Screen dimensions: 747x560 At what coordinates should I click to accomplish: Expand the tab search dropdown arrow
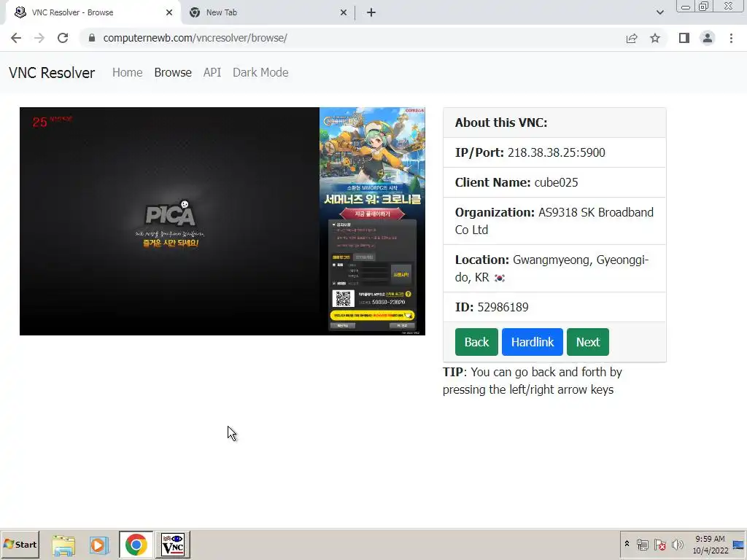(x=659, y=12)
